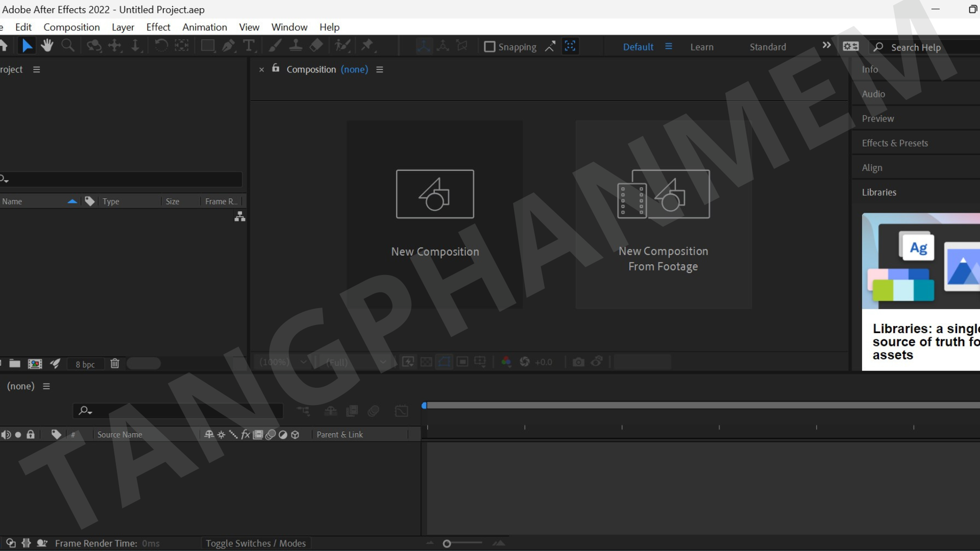This screenshot has width=980, height=551.
Task: Select the Type tool
Action: pyautogui.click(x=249, y=46)
